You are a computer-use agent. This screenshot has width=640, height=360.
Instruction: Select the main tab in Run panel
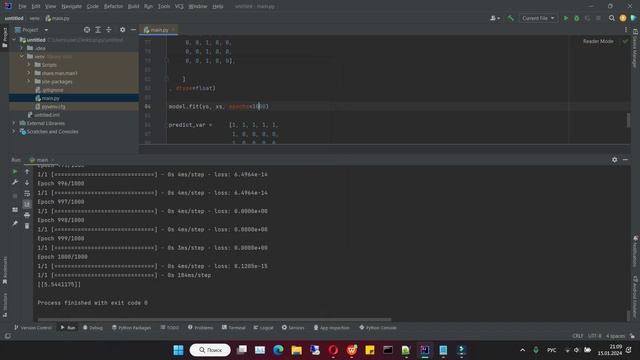click(x=42, y=160)
